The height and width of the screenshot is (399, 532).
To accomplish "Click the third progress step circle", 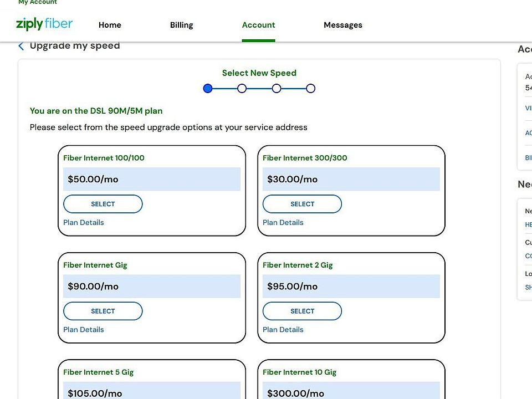I will click(x=277, y=88).
